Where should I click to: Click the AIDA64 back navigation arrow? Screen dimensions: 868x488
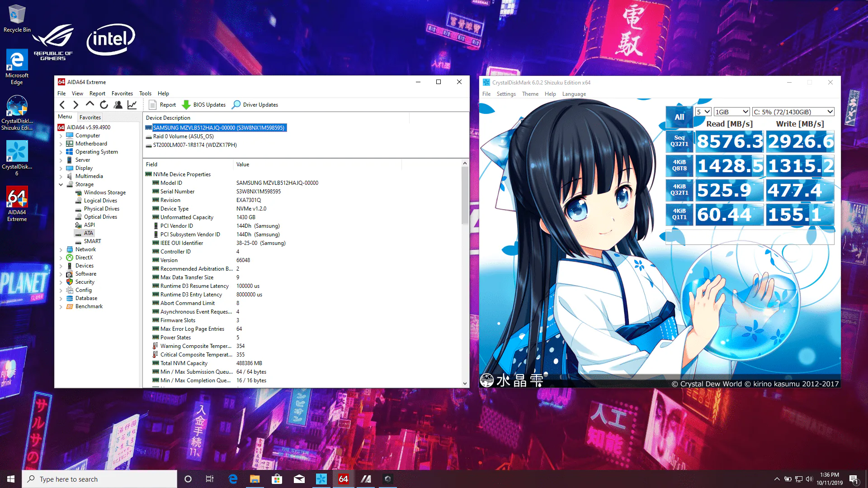pos(62,105)
